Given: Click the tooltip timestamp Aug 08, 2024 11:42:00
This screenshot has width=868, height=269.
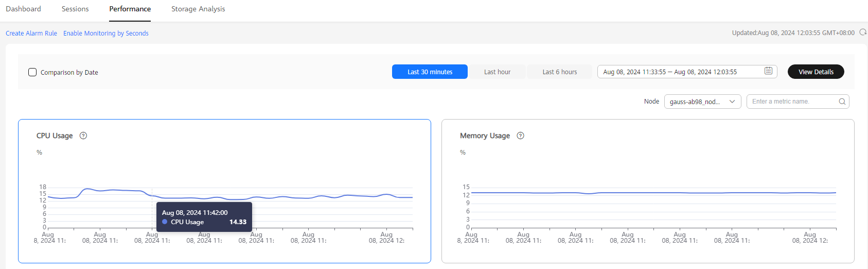Looking at the screenshot, I should (194, 212).
